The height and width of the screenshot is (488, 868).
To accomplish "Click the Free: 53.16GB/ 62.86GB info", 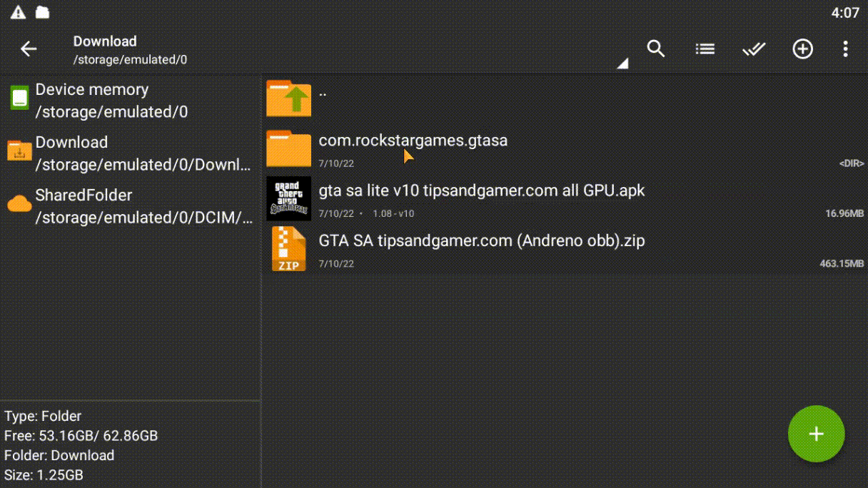I will pos(81,435).
